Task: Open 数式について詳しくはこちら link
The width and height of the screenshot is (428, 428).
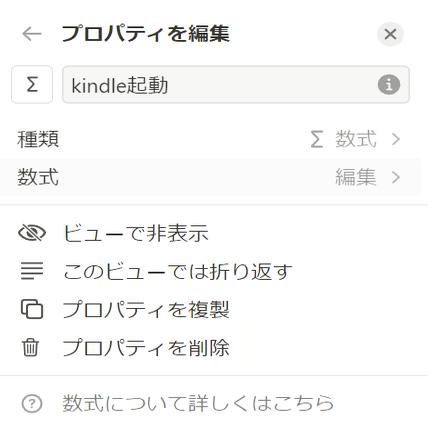Action: (x=198, y=403)
